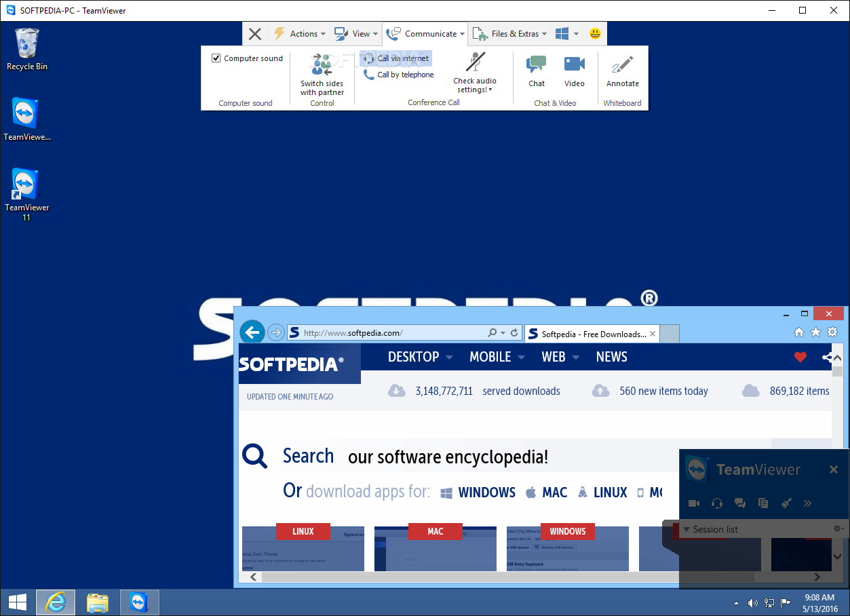Click Switch sides with partner icon
Screen dimensions: 850x616
point(322,64)
